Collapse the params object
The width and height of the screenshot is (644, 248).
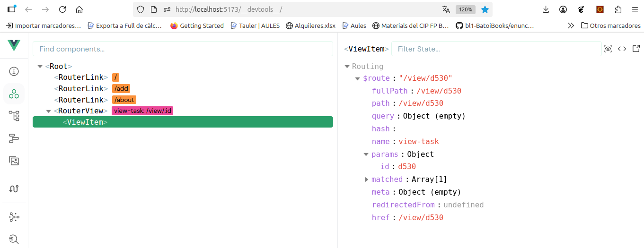click(x=366, y=154)
